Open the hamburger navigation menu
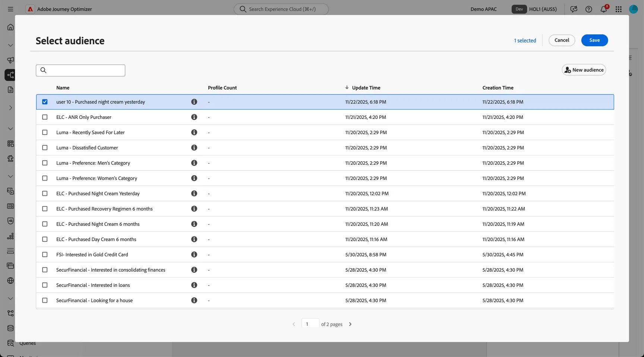Screen dimensions: 644x357 point(10,9)
